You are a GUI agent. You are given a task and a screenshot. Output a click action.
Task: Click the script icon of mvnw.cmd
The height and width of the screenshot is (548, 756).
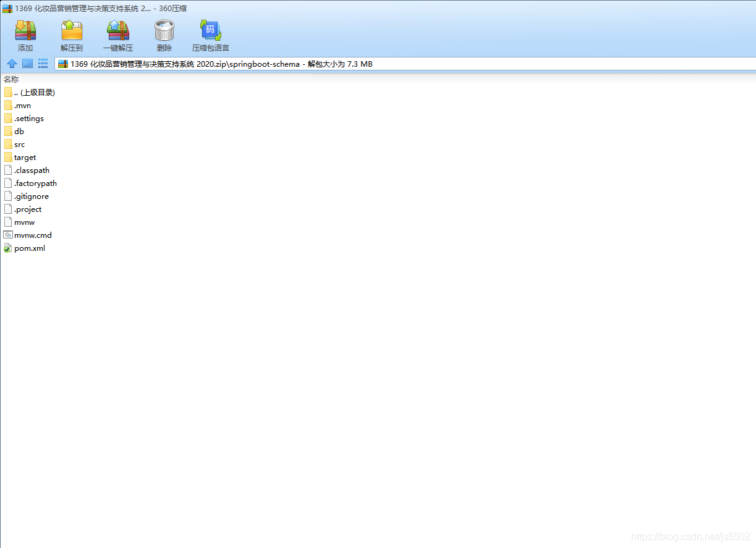tap(8, 235)
